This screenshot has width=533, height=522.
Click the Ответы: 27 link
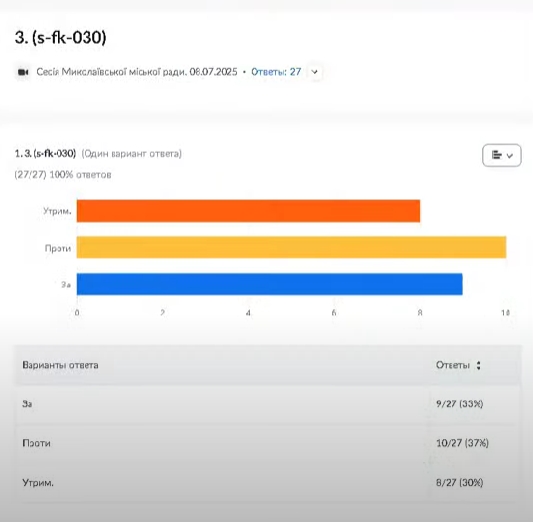[276, 72]
